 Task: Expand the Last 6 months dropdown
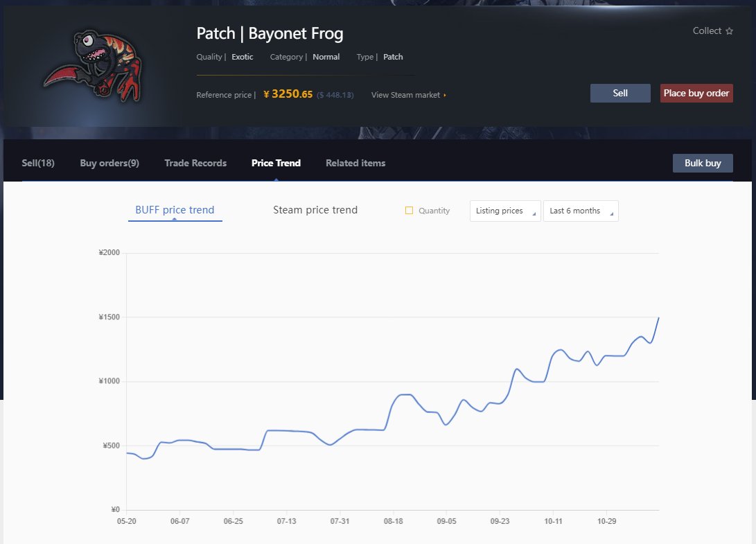click(x=581, y=211)
